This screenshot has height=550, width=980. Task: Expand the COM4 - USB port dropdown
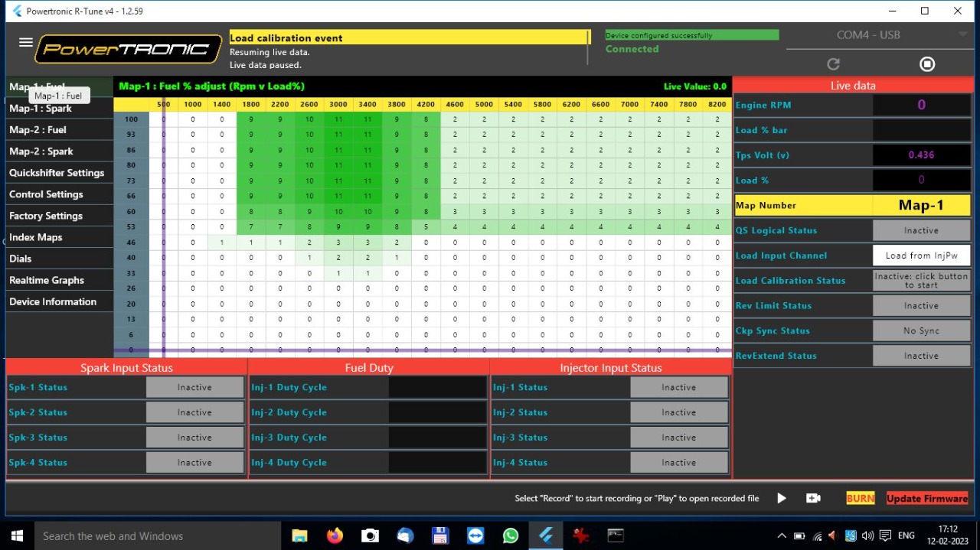coord(962,35)
